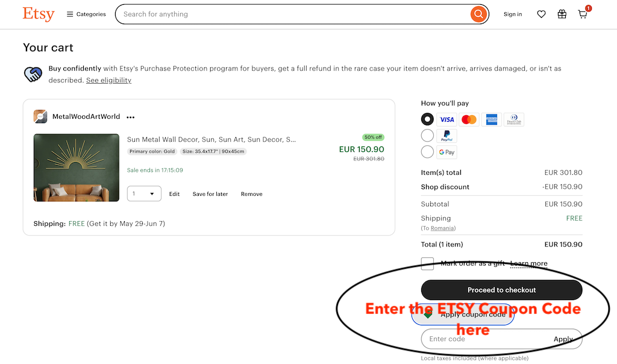Click the 50% off badge
617x364 pixels.
(373, 137)
